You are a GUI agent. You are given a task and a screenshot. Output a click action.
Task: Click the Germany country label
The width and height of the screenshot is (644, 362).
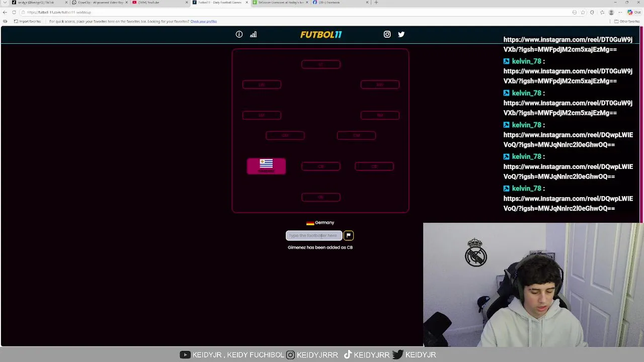click(325, 223)
